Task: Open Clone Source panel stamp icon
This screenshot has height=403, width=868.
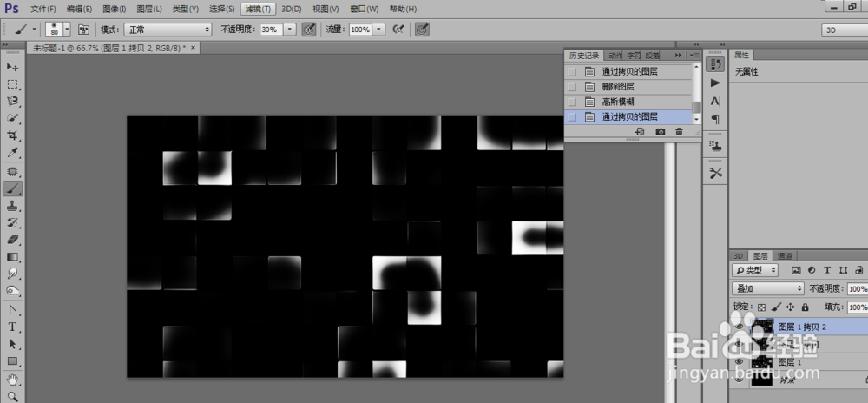Action: click(716, 146)
